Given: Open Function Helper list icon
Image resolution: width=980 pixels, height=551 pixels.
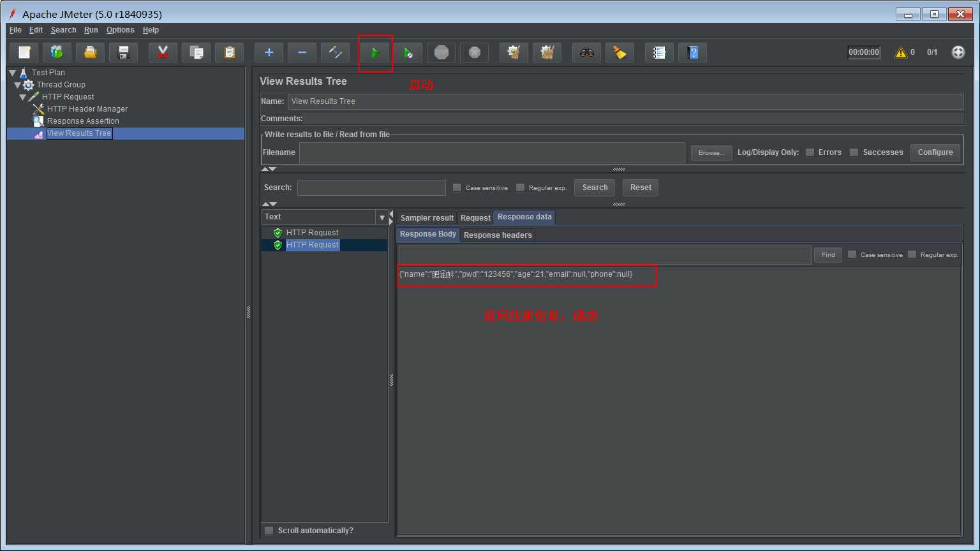Looking at the screenshot, I should tap(660, 52).
